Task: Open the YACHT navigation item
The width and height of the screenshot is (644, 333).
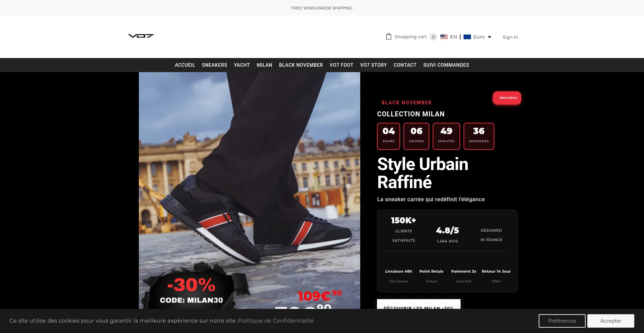Action: [242, 65]
